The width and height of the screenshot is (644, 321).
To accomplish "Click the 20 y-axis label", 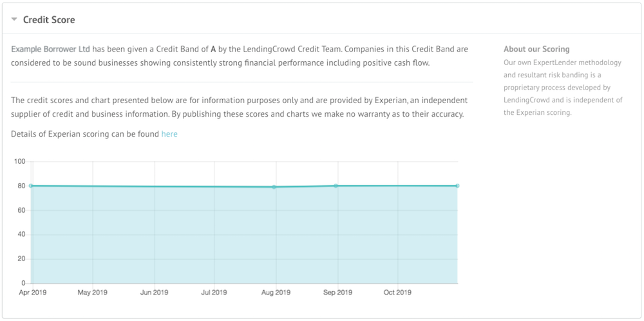I will coord(22,259).
